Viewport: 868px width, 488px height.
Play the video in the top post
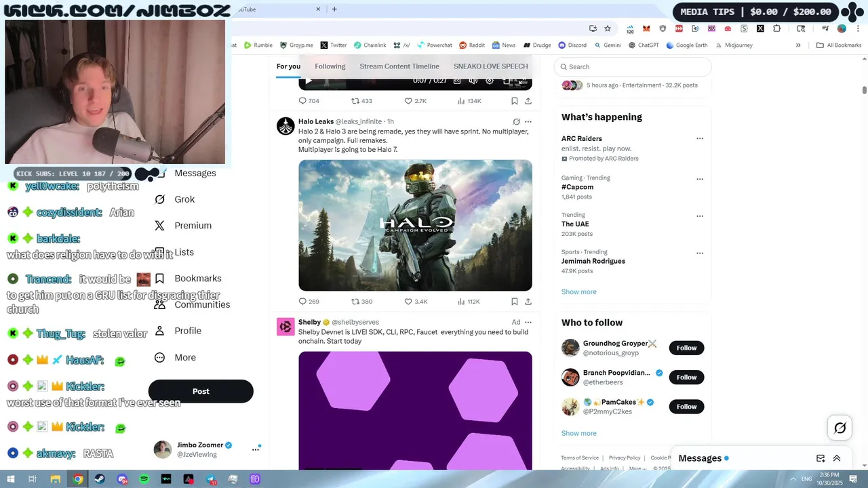(x=308, y=81)
